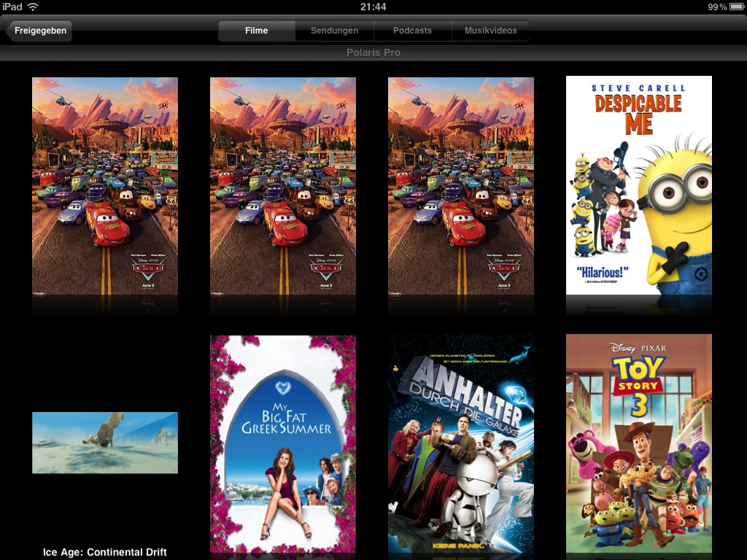Screen dimensions: 747x560
Task: Play the Ice Age squirrel thumbnail
Action: point(105,443)
